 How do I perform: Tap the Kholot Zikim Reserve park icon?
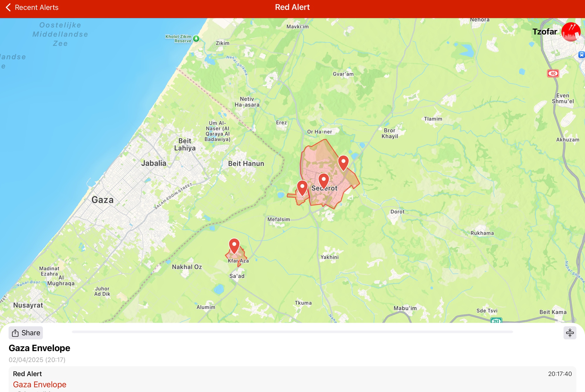(x=196, y=39)
